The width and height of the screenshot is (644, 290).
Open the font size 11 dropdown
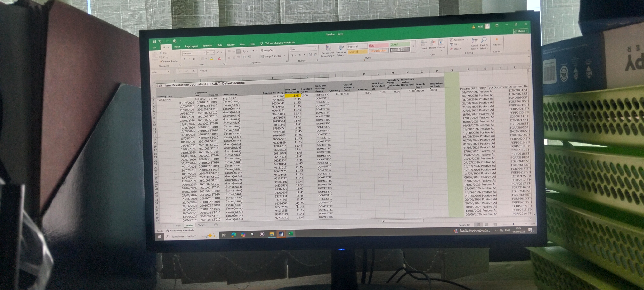[x=213, y=53]
